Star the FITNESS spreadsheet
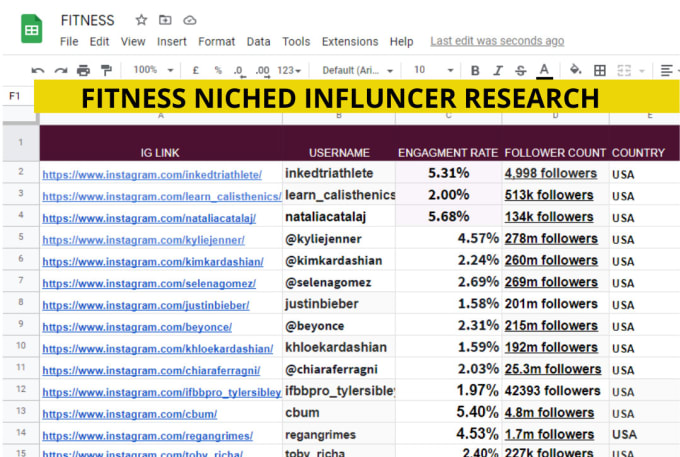 pos(141,20)
